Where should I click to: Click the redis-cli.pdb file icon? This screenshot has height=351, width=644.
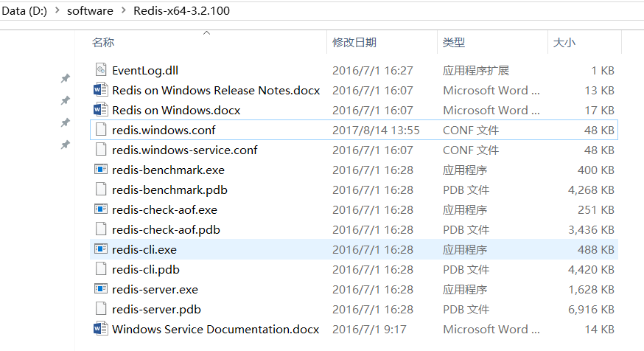pos(101,269)
